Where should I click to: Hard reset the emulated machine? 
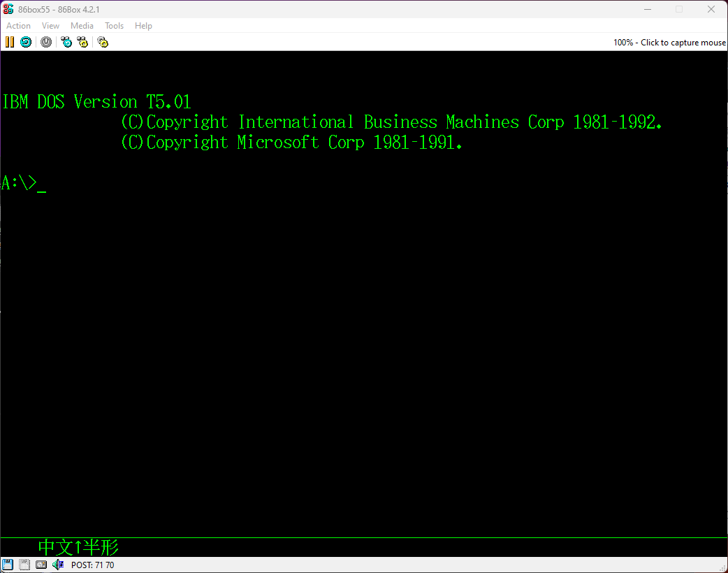point(26,42)
